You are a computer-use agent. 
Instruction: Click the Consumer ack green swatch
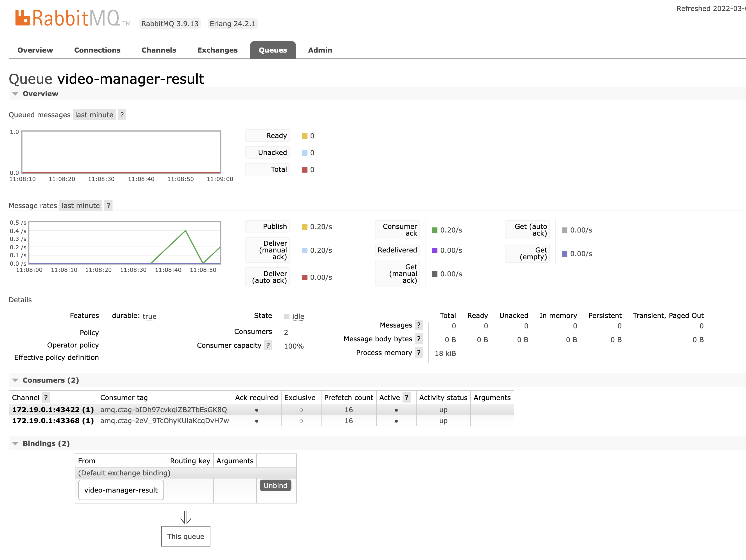(x=435, y=230)
